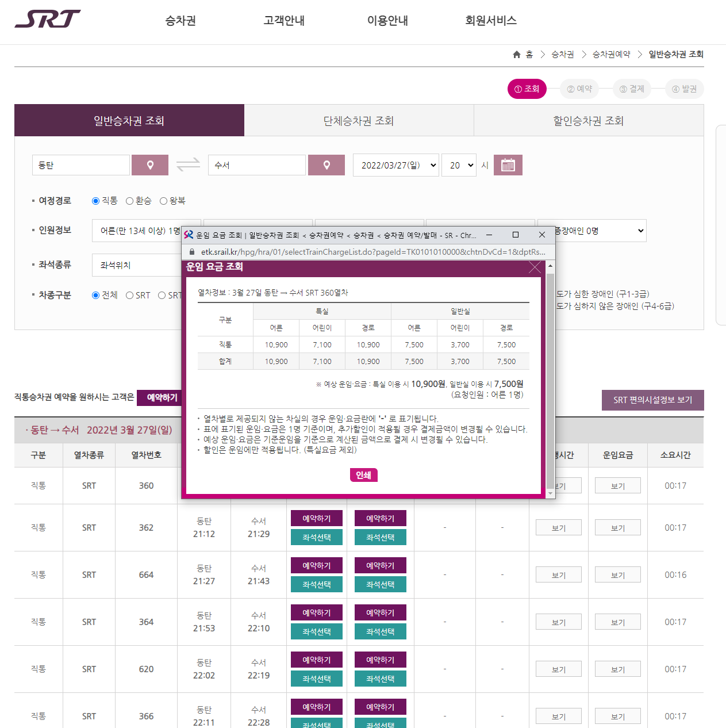Select SRT train type radio button
726x728 pixels.
pyautogui.click(x=130, y=295)
